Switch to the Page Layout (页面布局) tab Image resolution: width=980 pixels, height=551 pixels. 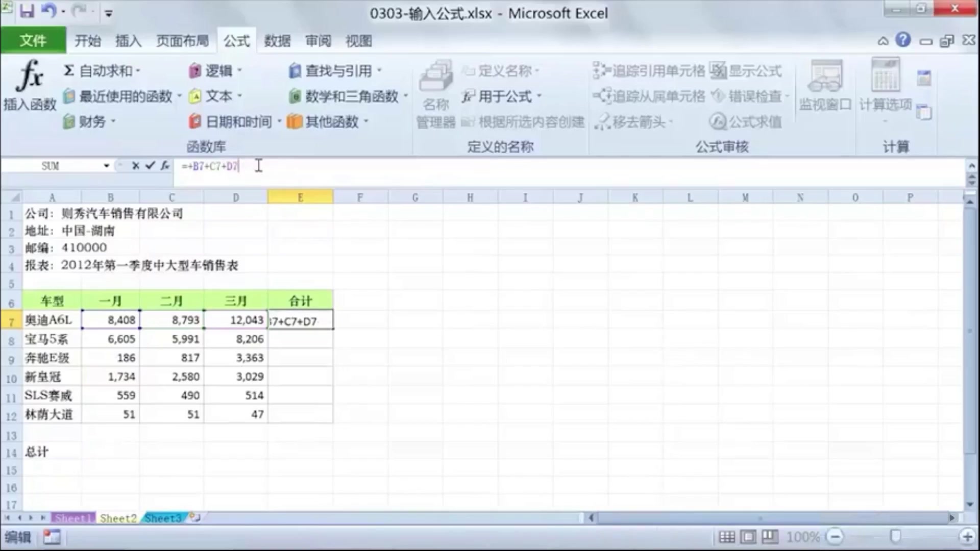(182, 41)
